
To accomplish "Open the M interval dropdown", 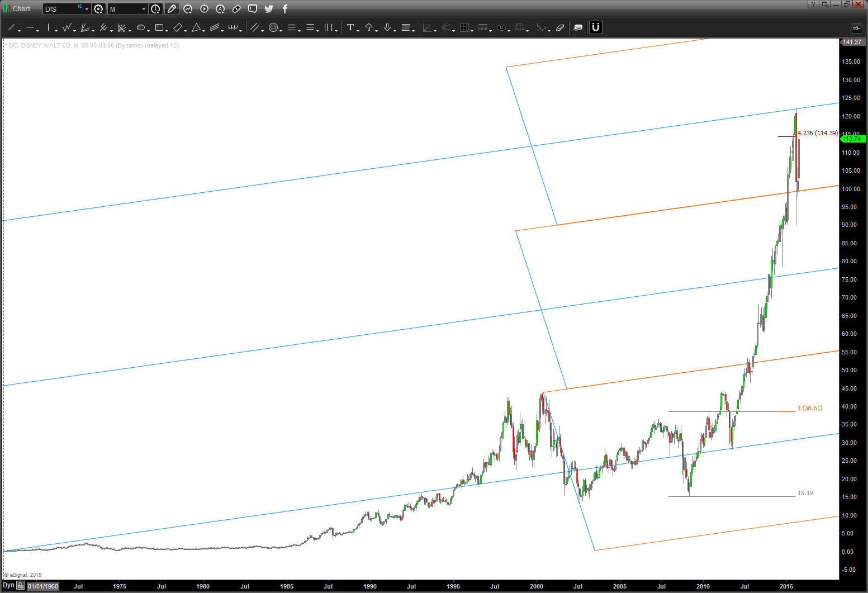I will tap(144, 10).
